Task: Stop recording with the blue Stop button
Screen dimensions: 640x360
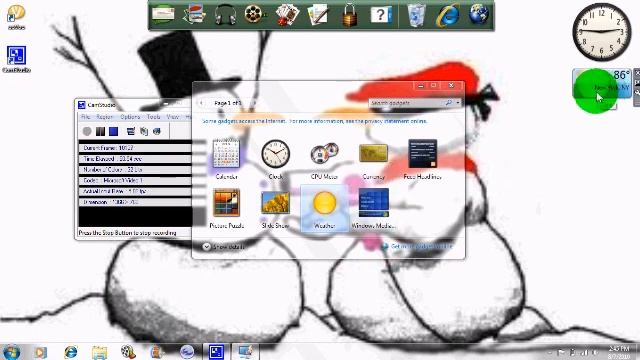Action: (113, 131)
